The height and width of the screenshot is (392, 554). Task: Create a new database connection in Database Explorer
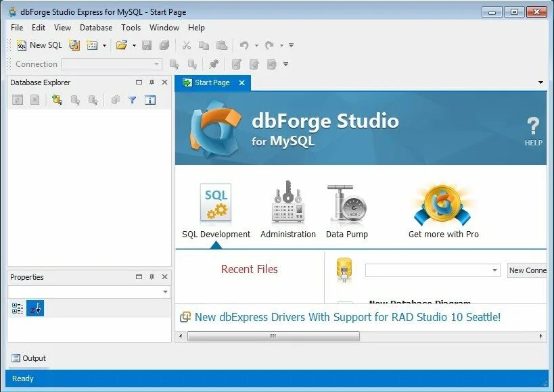[56, 99]
